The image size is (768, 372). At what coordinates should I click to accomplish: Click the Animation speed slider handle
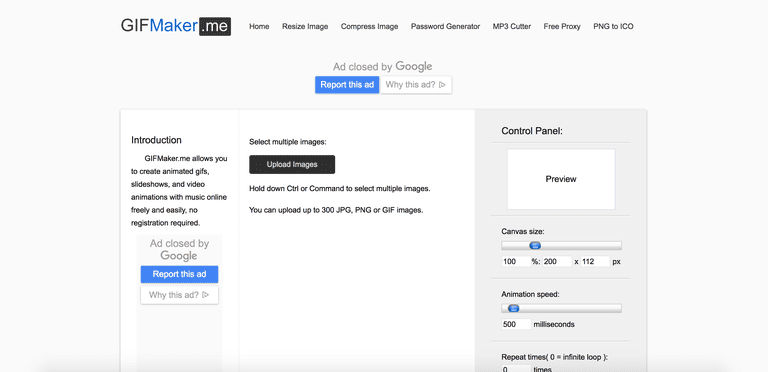pos(513,308)
